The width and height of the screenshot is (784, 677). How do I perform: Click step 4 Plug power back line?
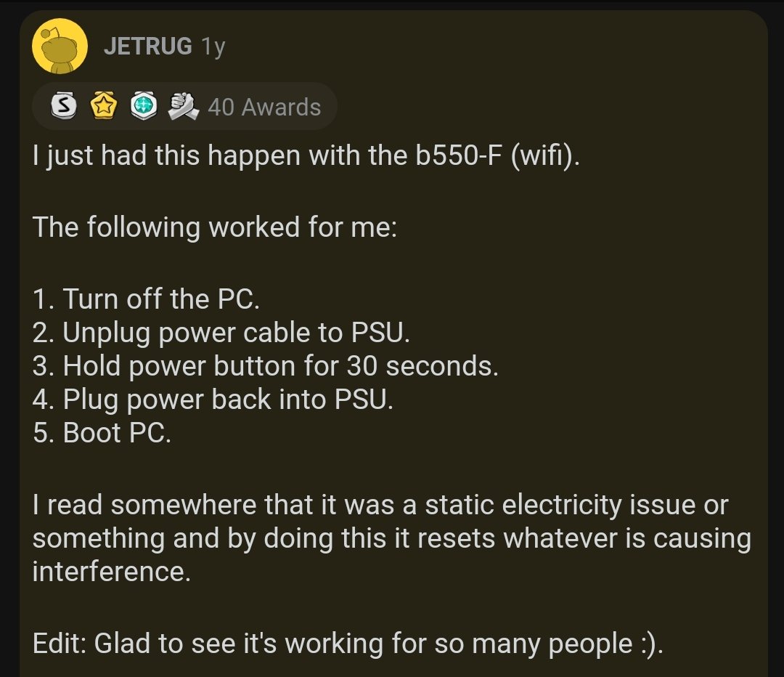(213, 400)
